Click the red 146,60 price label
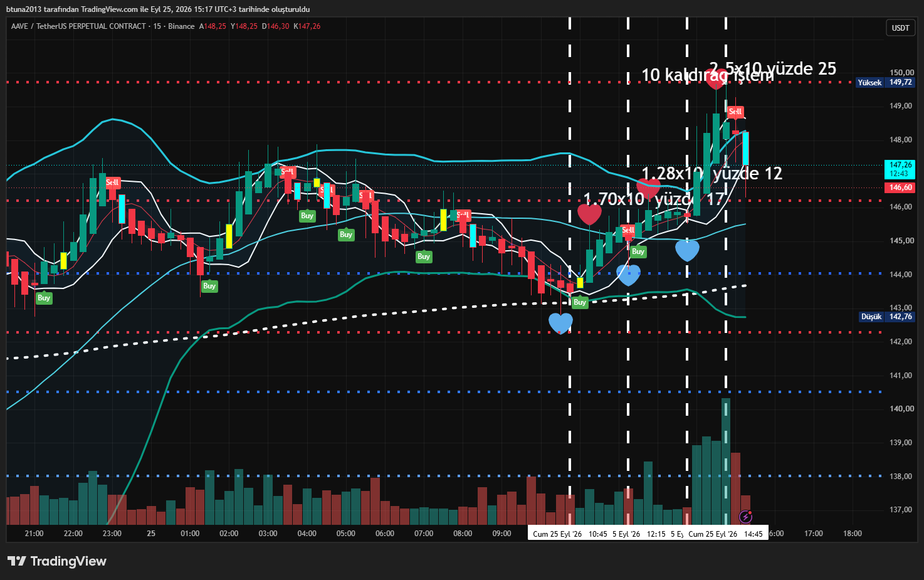924x580 pixels. point(900,187)
